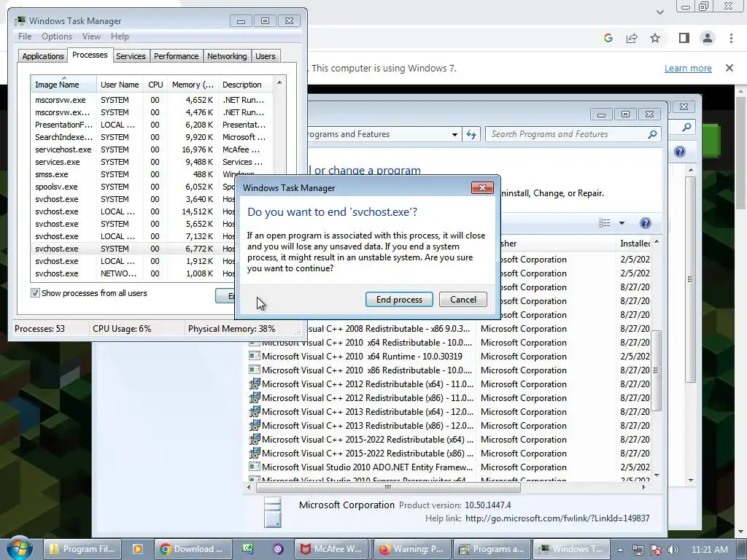Viewport: 747px width, 560px height.
Task: Show hidden system tray icons arrow
Action: coord(621,550)
